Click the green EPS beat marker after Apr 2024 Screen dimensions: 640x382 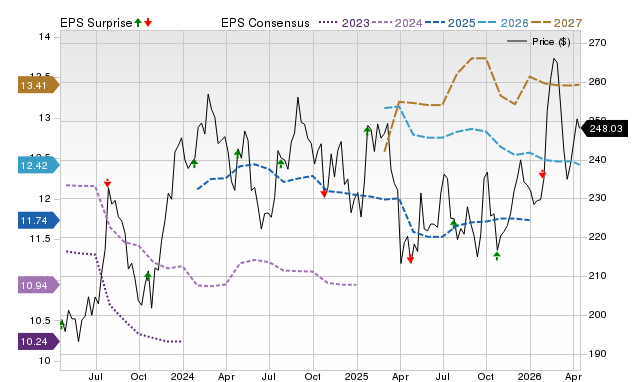click(x=238, y=154)
